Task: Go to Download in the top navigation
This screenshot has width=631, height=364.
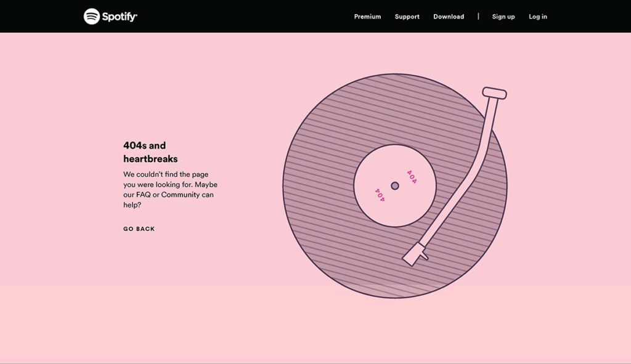Action: tap(449, 17)
